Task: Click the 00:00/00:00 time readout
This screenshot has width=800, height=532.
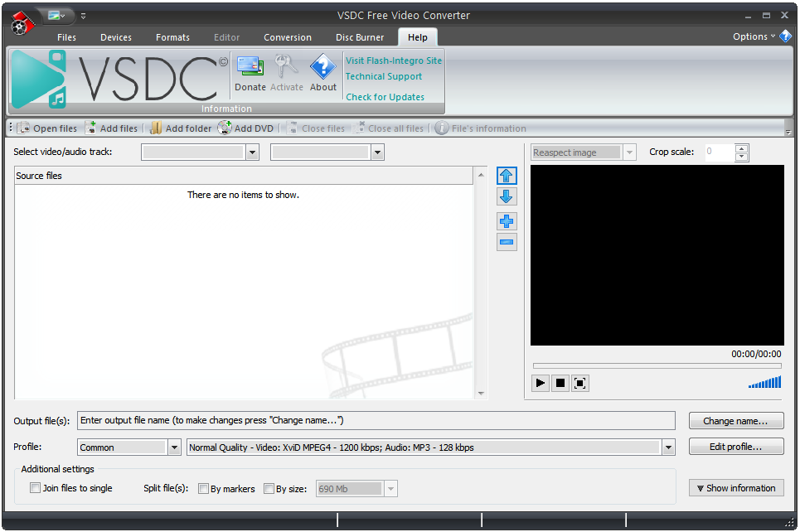Action: point(756,354)
